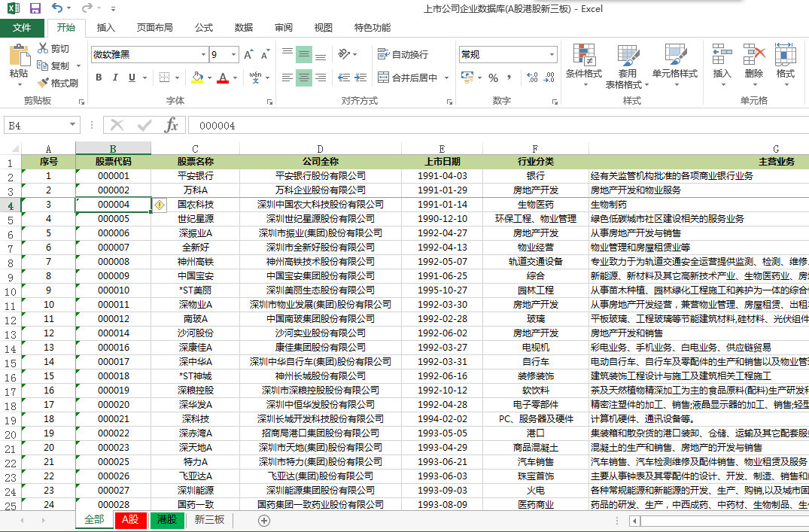The image size is (809, 532).
Task: Toggle italic formatting
Action: point(115,78)
